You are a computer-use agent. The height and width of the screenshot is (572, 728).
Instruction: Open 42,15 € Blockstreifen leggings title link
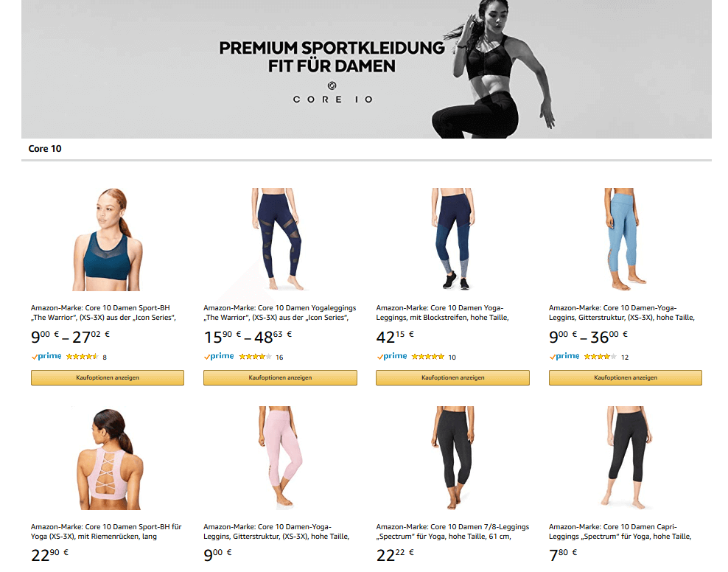[442, 313]
